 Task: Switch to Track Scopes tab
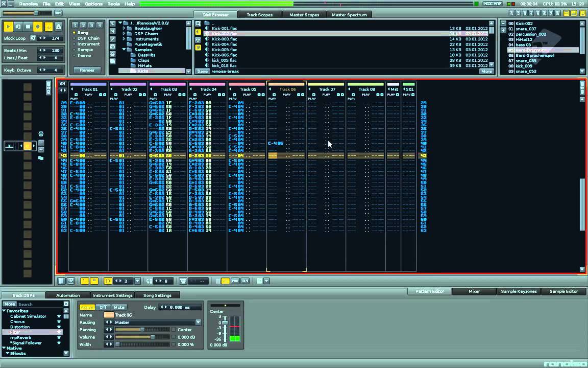point(259,15)
